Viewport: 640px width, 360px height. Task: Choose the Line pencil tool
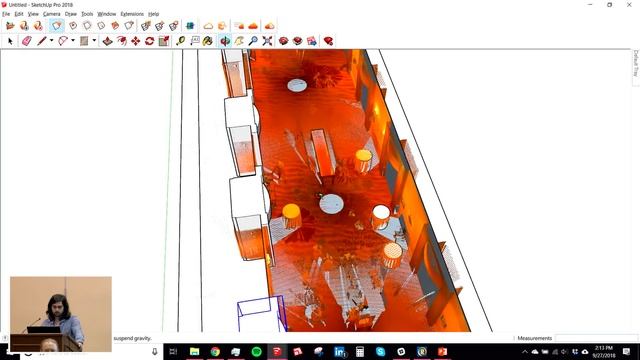41,41
